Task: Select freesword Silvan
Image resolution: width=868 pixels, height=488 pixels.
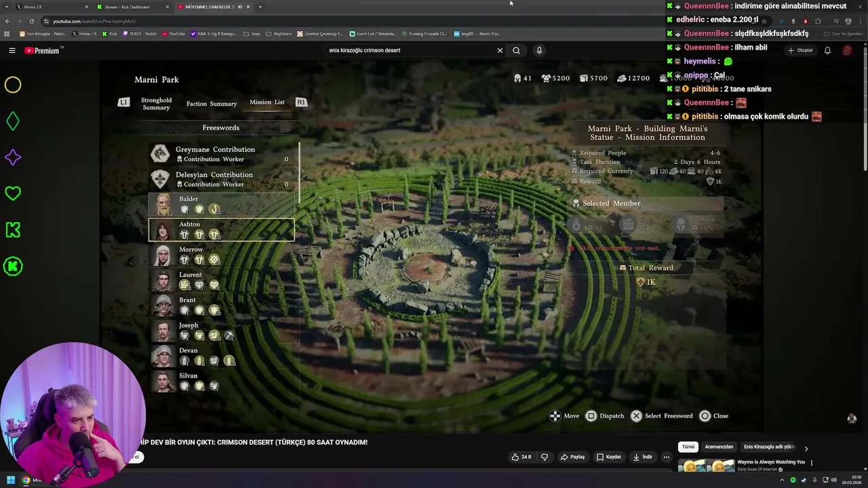Action: click(x=222, y=381)
